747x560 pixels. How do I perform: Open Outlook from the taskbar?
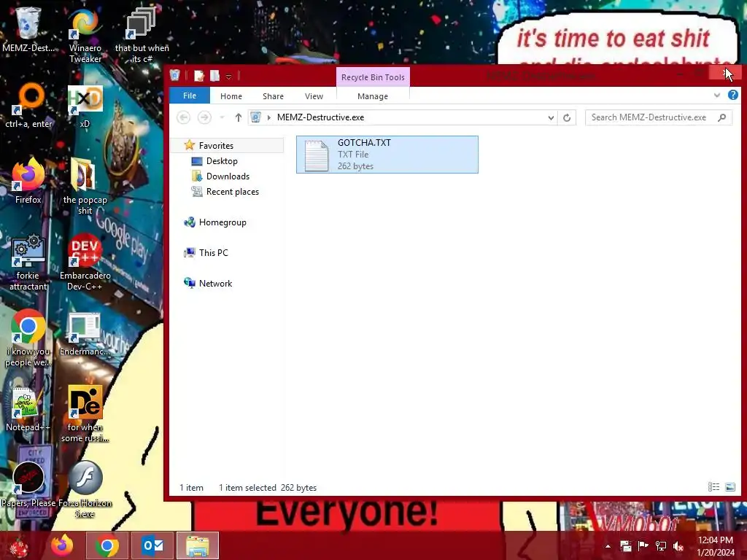pos(152,545)
